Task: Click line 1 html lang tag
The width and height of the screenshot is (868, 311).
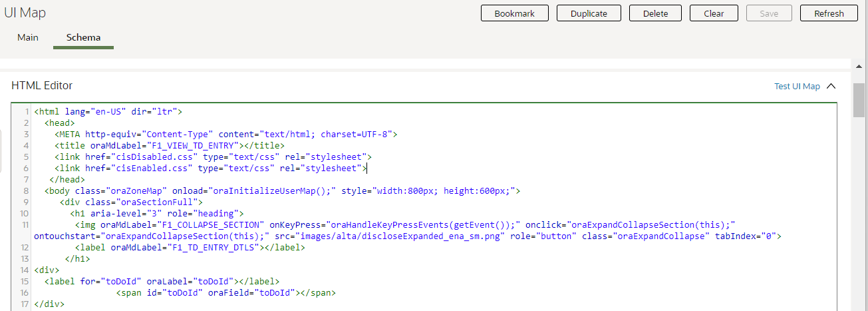Action: coord(108,112)
